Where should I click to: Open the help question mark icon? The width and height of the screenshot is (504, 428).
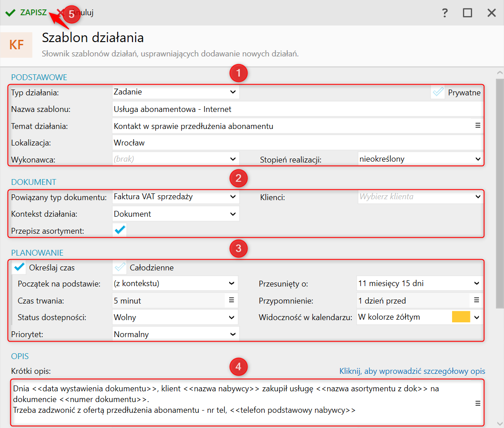click(445, 13)
